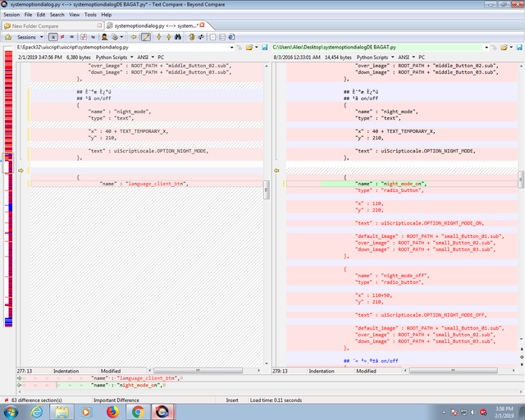Save the right file with disk icon
525x420 pixels.
519,48
